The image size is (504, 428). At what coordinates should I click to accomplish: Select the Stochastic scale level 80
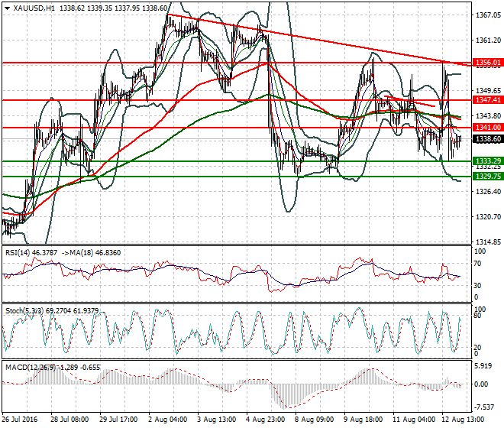point(477,316)
